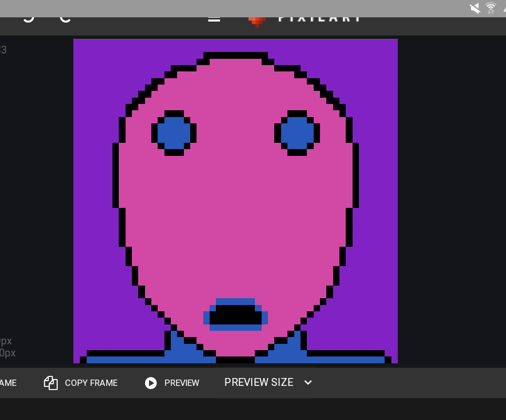Viewport: 506px width, 420px height.
Task: Click the redo arrow icon
Action: click(64, 16)
